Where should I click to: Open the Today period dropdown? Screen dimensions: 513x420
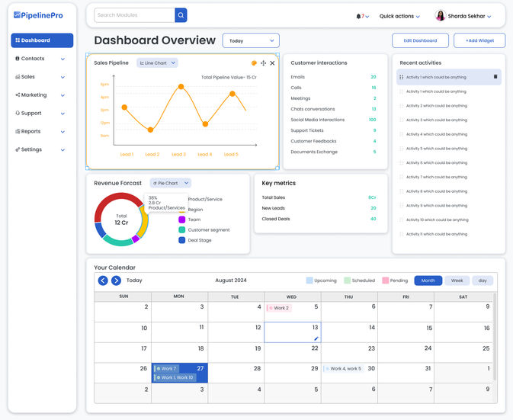[251, 40]
